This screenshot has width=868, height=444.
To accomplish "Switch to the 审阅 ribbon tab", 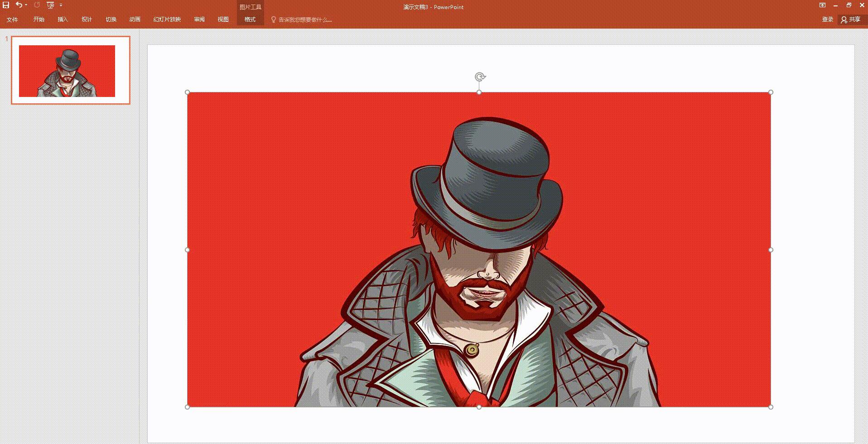I will [x=199, y=19].
